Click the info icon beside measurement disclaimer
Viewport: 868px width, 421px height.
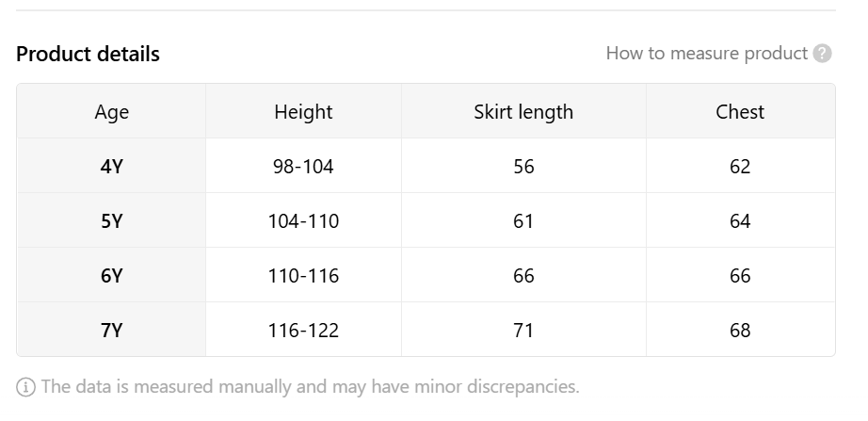tap(25, 387)
